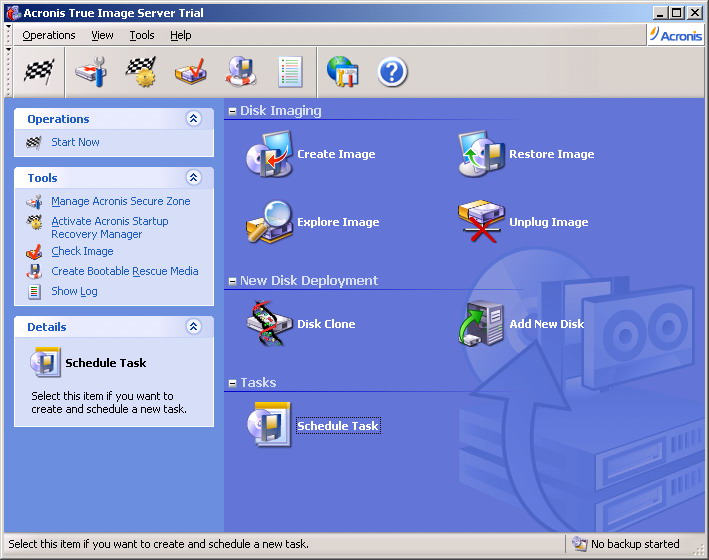Click the Explore Image magnifier icon
Image resolution: width=709 pixels, height=560 pixels.
click(269, 222)
